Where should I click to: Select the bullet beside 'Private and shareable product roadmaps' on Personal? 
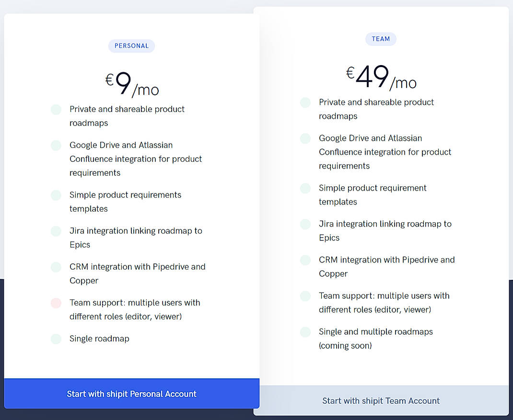[x=56, y=109]
